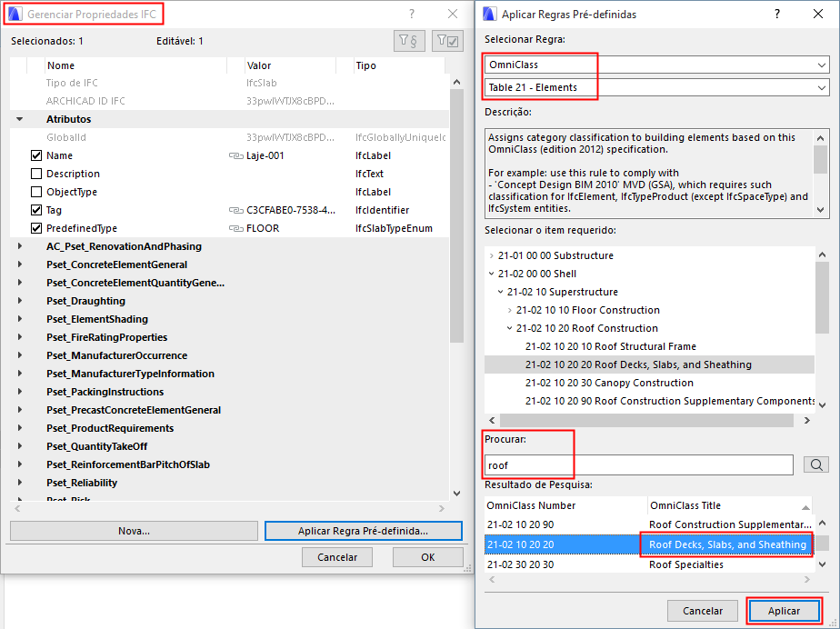Sort by OmniClass Title column header
Screen dimensions: 840x629
[x=730, y=505]
